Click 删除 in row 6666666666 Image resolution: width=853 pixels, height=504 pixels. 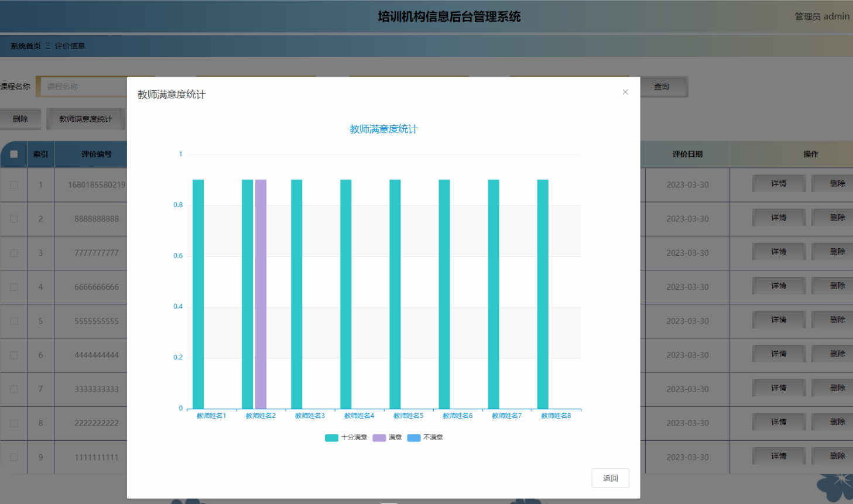click(833, 286)
